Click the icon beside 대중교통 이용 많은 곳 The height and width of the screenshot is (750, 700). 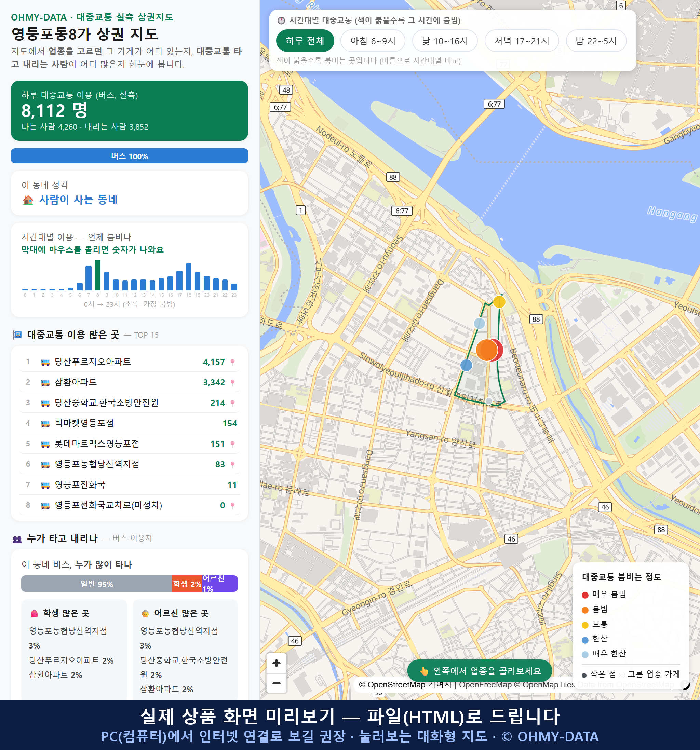tap(17, 335)
